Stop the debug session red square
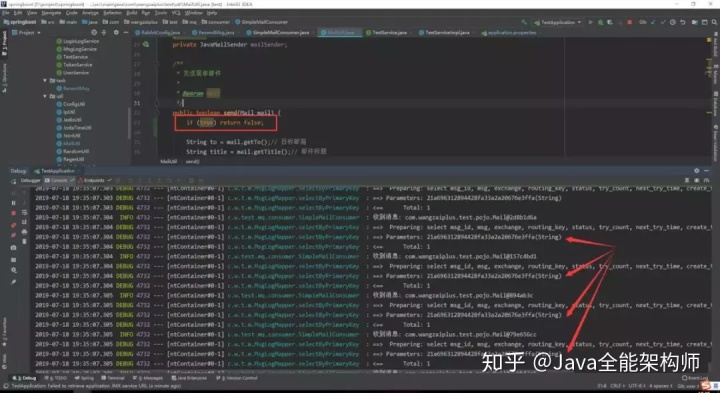 pos(13,213)
